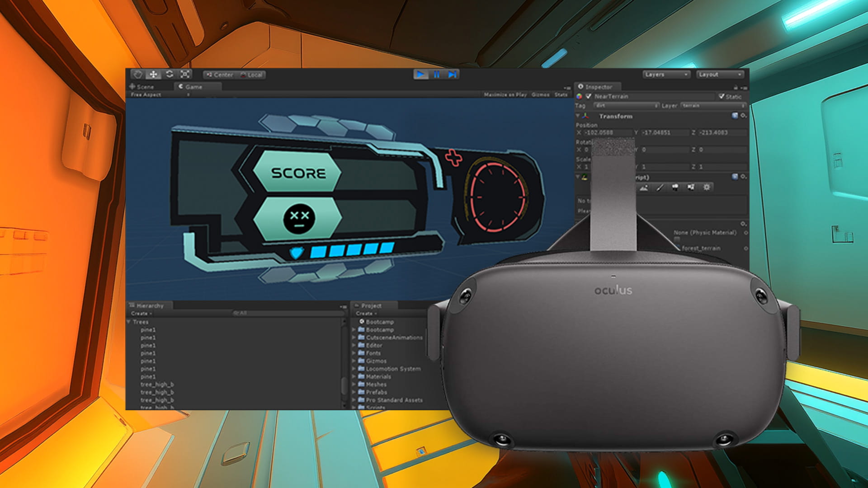The image size is (868, 488).
Task: Collapse the Transform component foldout
Action: point(578,116)
